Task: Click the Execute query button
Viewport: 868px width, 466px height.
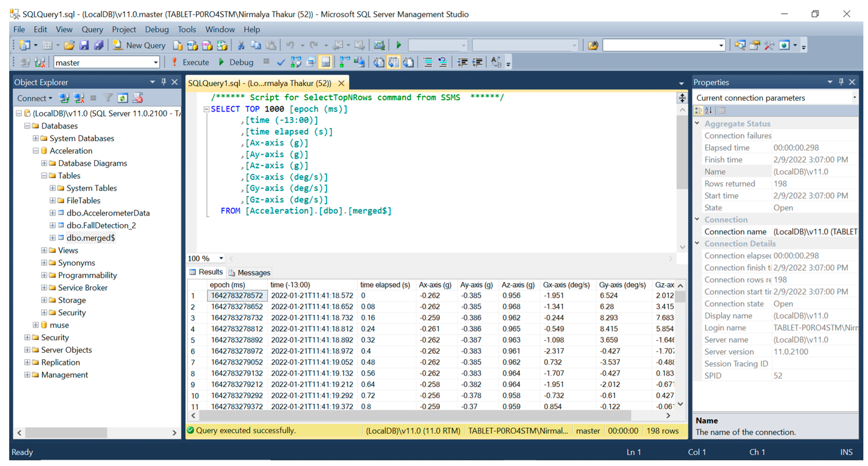Action: pyautogui.click(x=191, y=62)
